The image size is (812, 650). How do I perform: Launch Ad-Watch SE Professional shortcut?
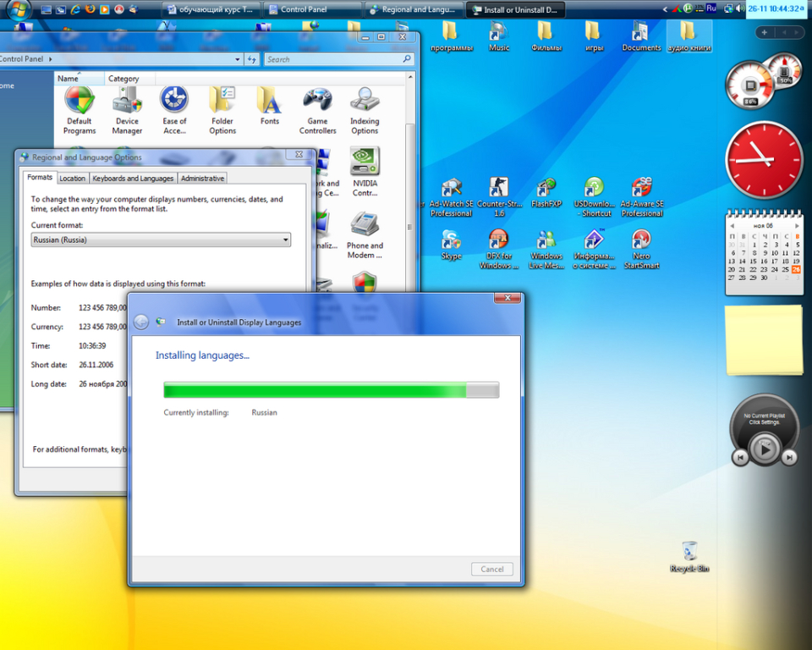click(452, 197)
